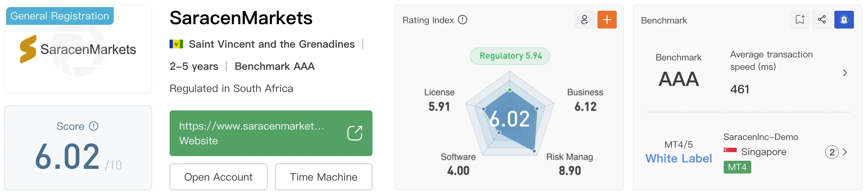This screenshot has width=868, height=196.
Task: Expand the MT4/5 White Label row chevron
Action: pyautogui.click(x=845, y=152)
